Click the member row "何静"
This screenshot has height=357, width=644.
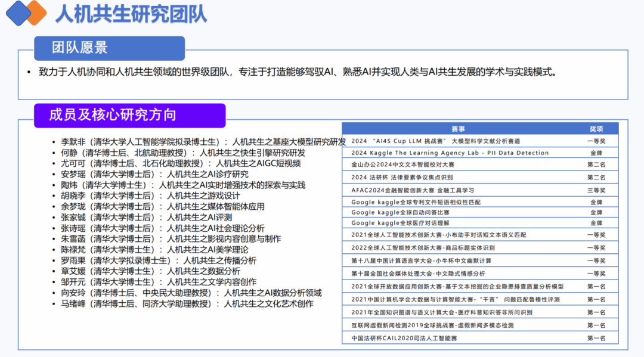(183, 153)
